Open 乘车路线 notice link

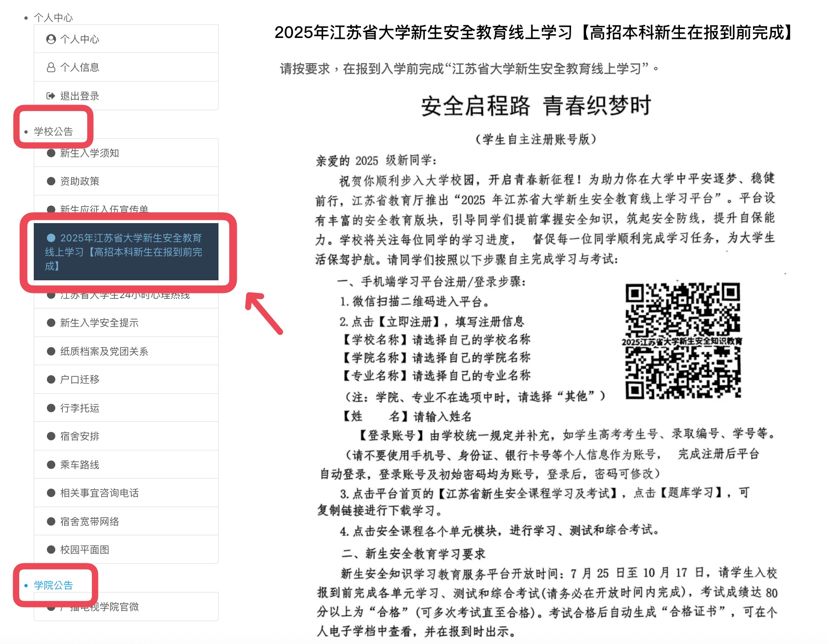pos(80,465)
